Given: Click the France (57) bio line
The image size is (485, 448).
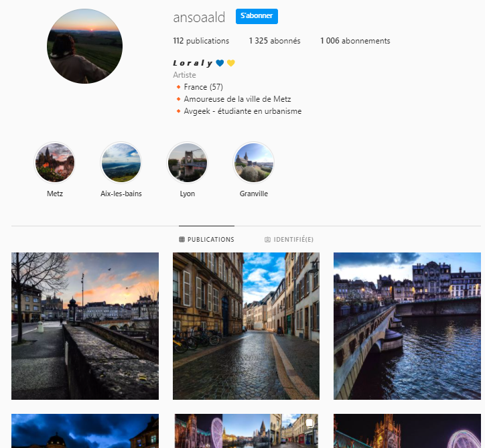Looking at the screenshot, I should (203, 87).
